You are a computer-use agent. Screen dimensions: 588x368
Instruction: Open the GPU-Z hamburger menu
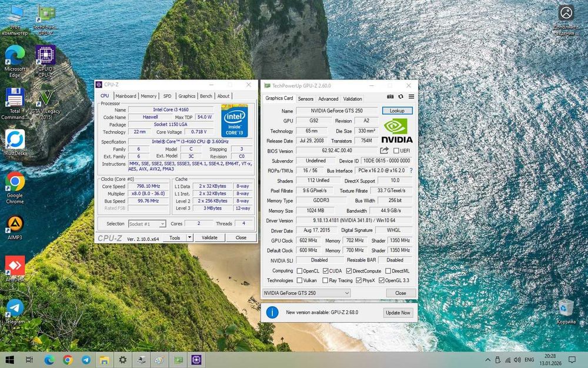[411, 97]
